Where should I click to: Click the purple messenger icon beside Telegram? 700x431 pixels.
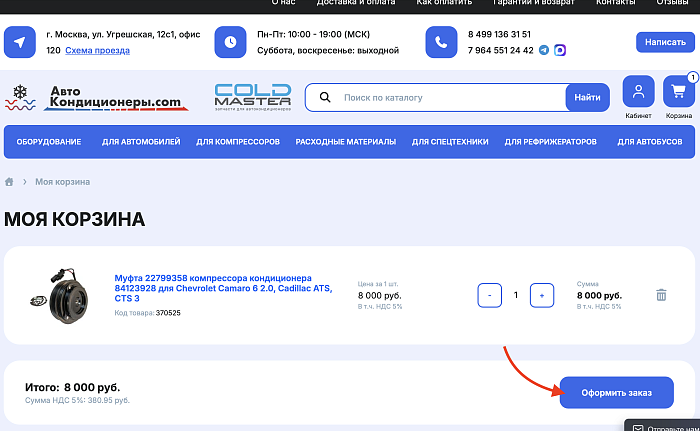pos(559,50)
